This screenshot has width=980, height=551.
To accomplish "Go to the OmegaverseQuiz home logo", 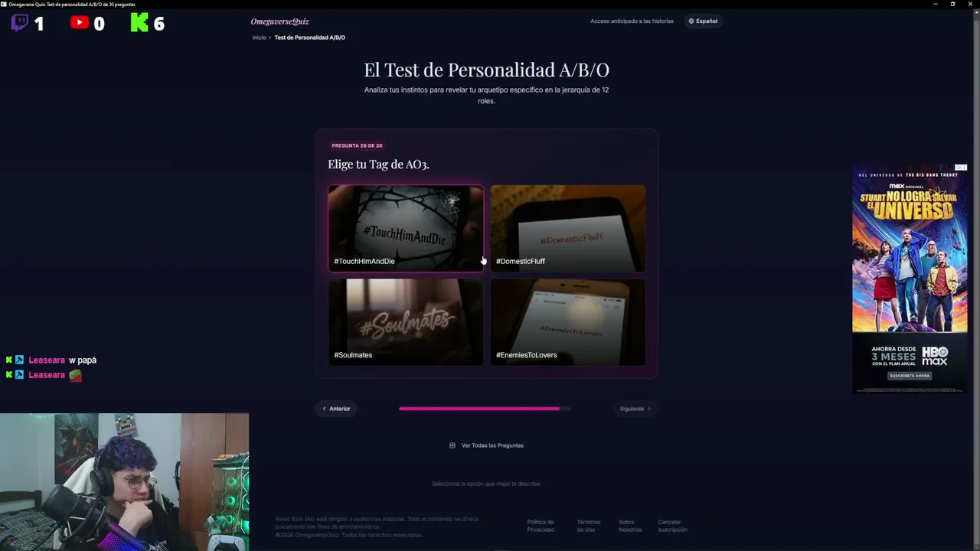I will click(280, 21).
